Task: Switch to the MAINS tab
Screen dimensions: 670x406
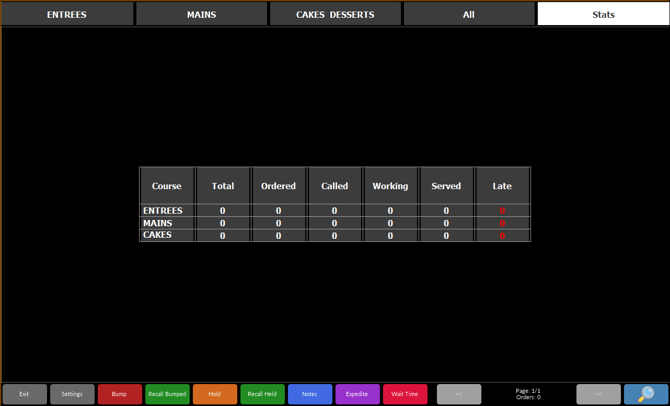Action: click(201, 14)
